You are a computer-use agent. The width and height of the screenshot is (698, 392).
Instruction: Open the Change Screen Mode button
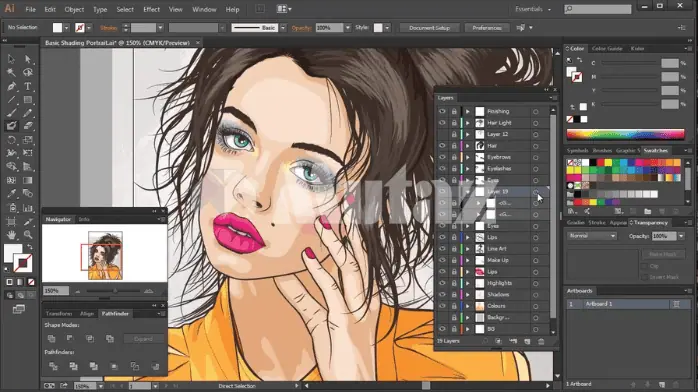coord(19,309)
